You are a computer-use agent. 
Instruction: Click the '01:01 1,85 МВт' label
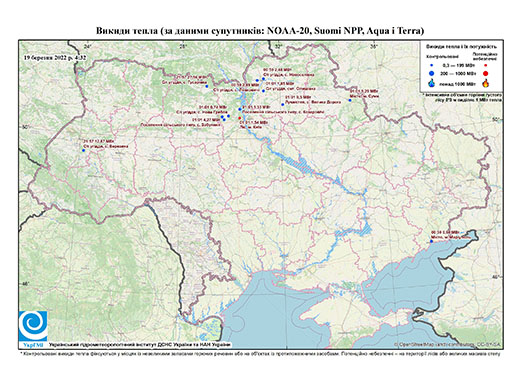280,83
